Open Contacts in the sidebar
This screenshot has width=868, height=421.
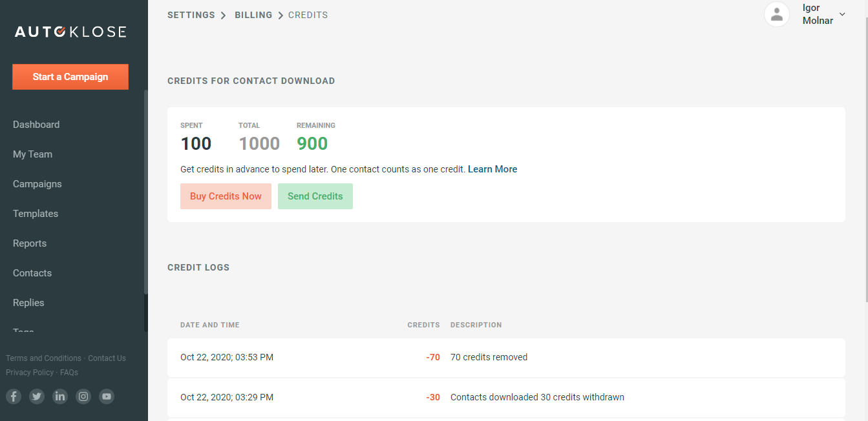tap(32, 273)
